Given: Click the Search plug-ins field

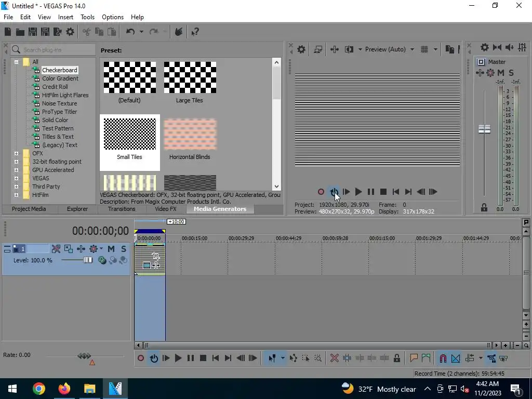Looking at the screenshot, I should [53, 50].
